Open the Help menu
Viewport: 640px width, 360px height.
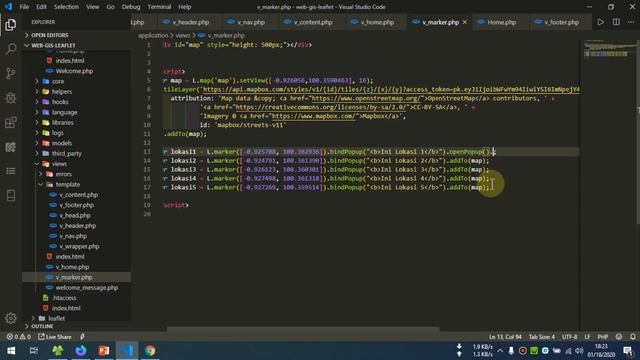click(x=184, y=7)
